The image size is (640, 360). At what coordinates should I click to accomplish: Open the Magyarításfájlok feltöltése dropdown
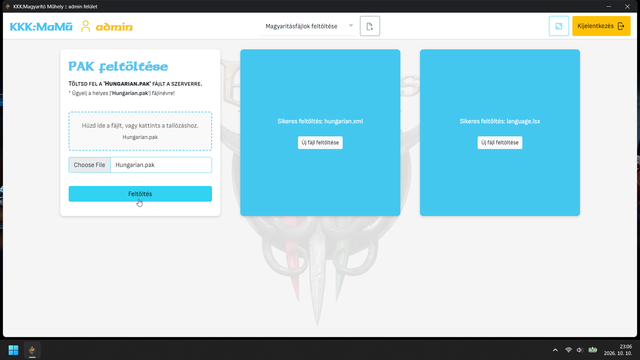coord(308,26)
